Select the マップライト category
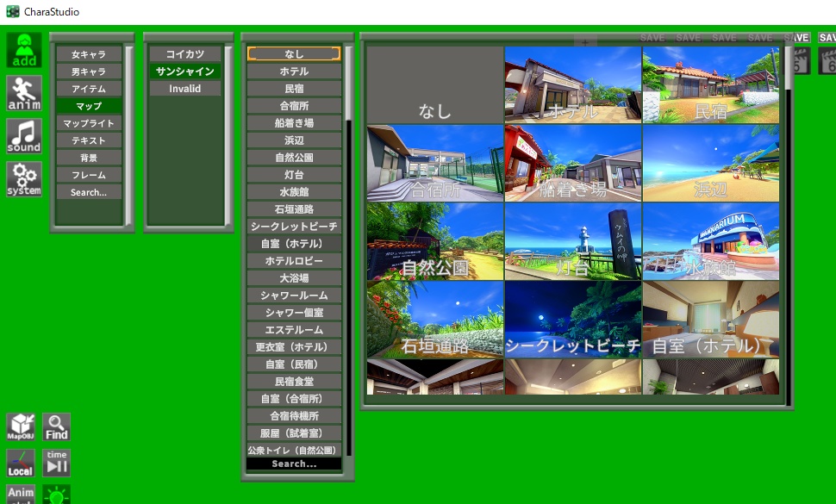The image size is (836, 504). tap(88, 122)
